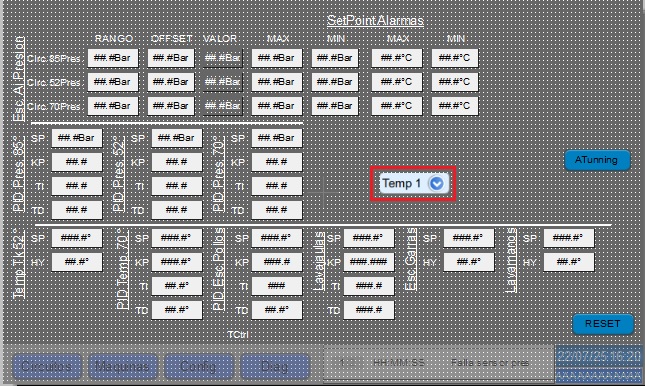Select MIN °C field for Circ.70Pres
Screen dimensions: 645x386
click(x=455, y=106)
